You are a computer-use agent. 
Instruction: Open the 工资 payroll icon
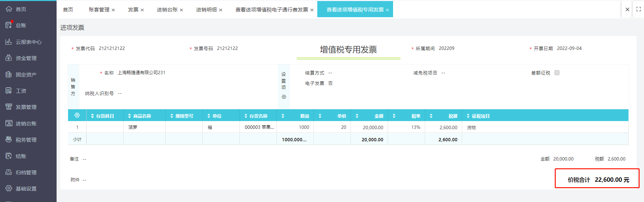click(x=9, y=90)
